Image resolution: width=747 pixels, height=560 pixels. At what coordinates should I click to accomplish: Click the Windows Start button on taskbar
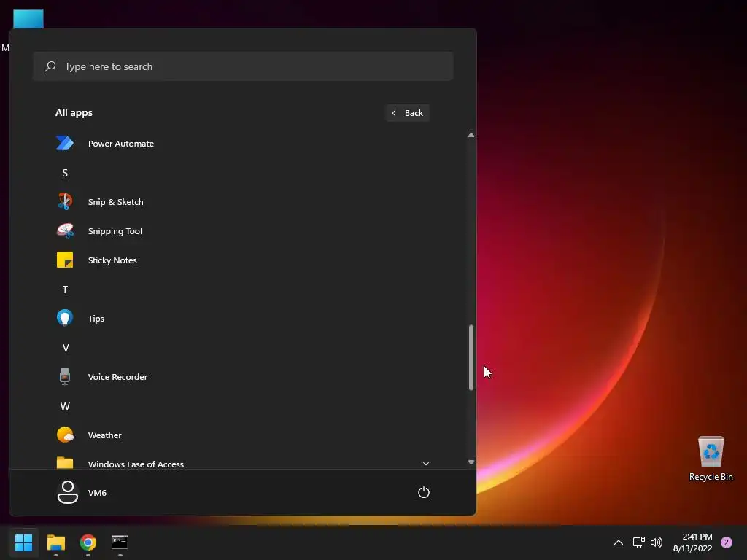pos(23,542)
